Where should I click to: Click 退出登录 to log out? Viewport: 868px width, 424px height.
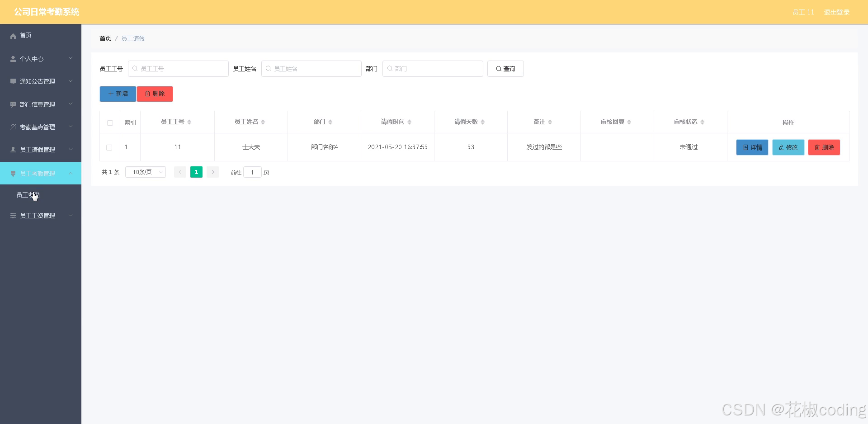coord(837,12)
